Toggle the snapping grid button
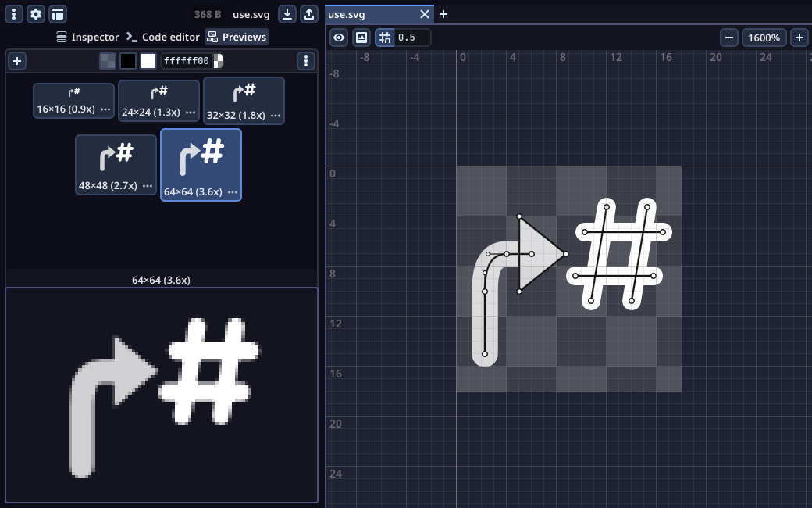 (x=385, y=38)
